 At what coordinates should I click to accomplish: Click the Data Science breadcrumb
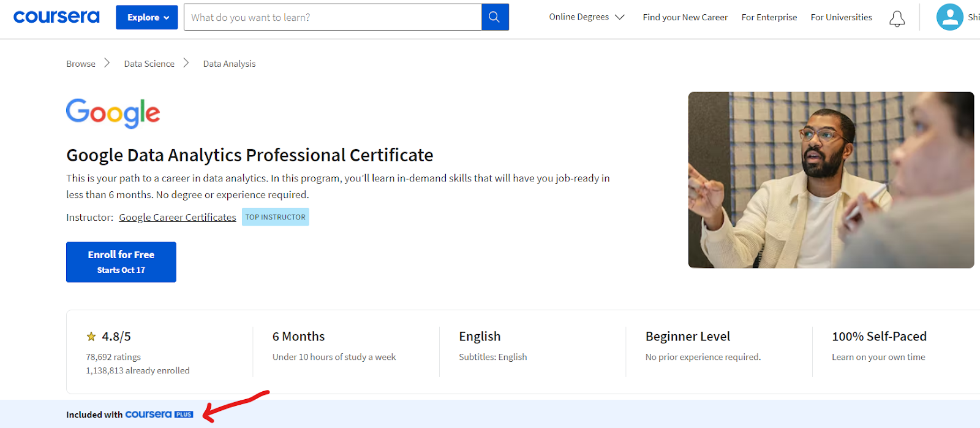pos(149,64)
